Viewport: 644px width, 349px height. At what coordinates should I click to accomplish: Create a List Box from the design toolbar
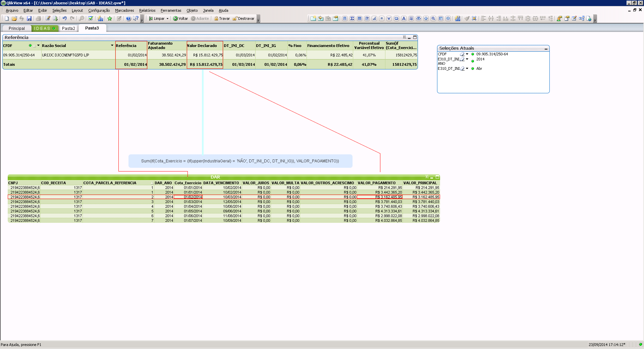point(345,18)
